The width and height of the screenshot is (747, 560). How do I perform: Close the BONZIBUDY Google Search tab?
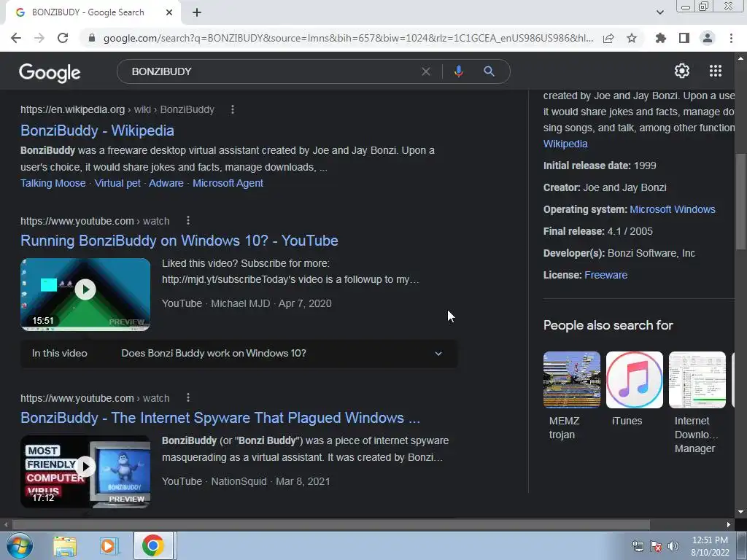point(169,12)
